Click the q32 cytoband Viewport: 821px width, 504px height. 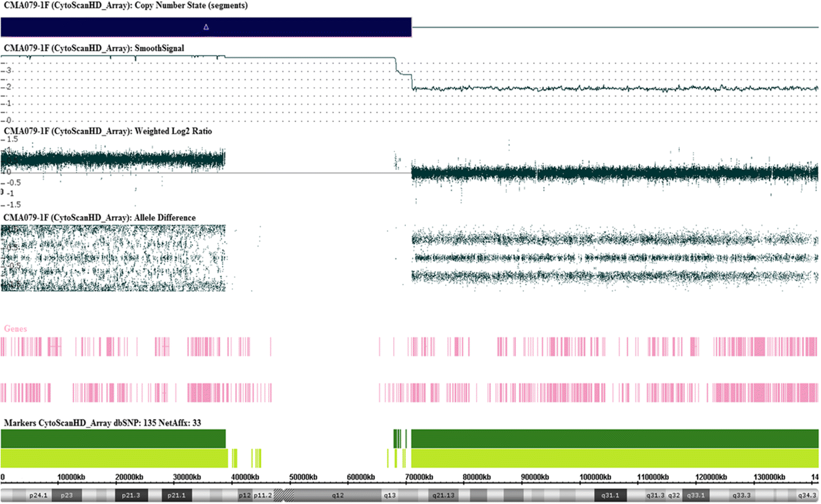pos(674,495)
